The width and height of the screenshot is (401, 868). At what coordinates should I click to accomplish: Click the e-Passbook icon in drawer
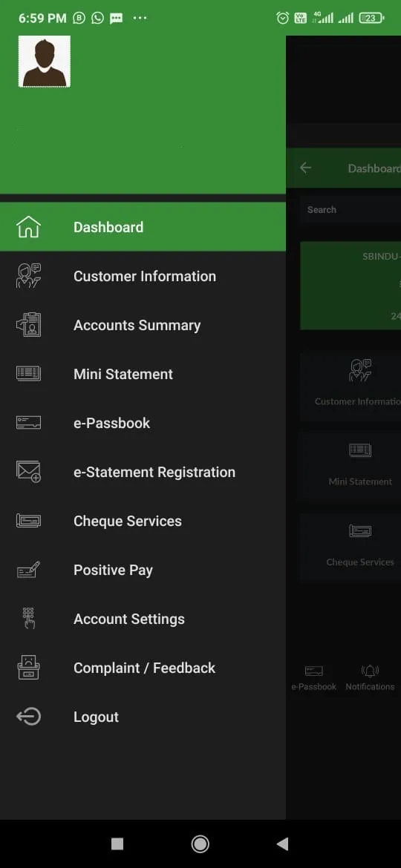(x=28, y=423)
